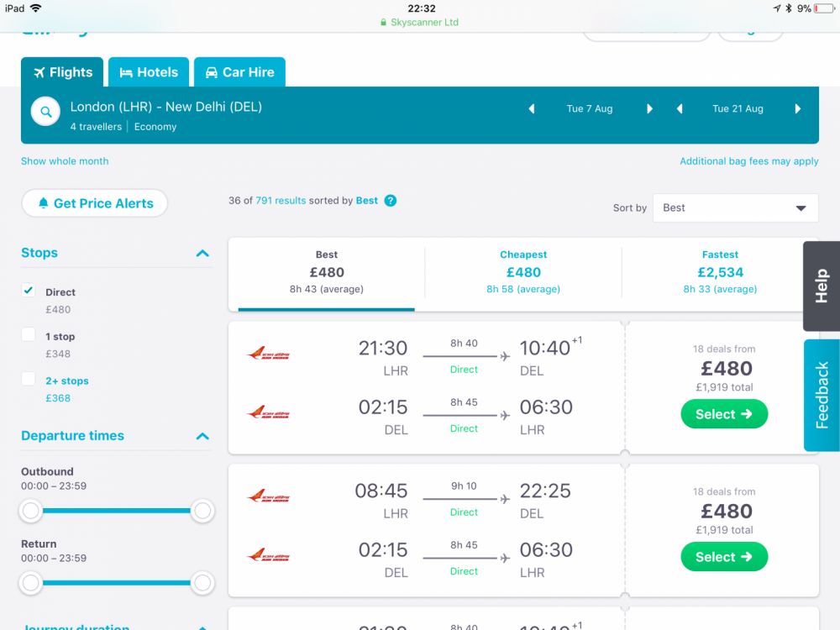Click Economy cabin class text
This screenshot has width=840, height=630.
click(155, 127)
